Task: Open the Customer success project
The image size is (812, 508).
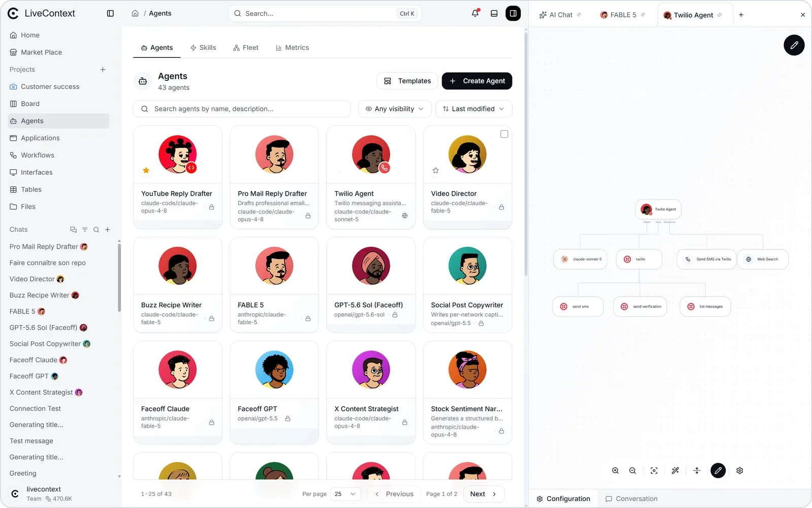Action: click(x=59, y=87)
